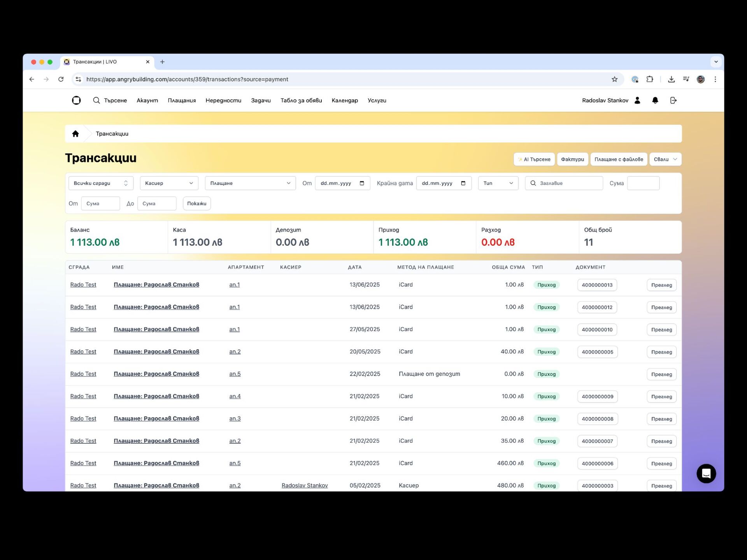Open calendar picker in От date field
This screenshot has height=560, width=747.
point(362,183)
